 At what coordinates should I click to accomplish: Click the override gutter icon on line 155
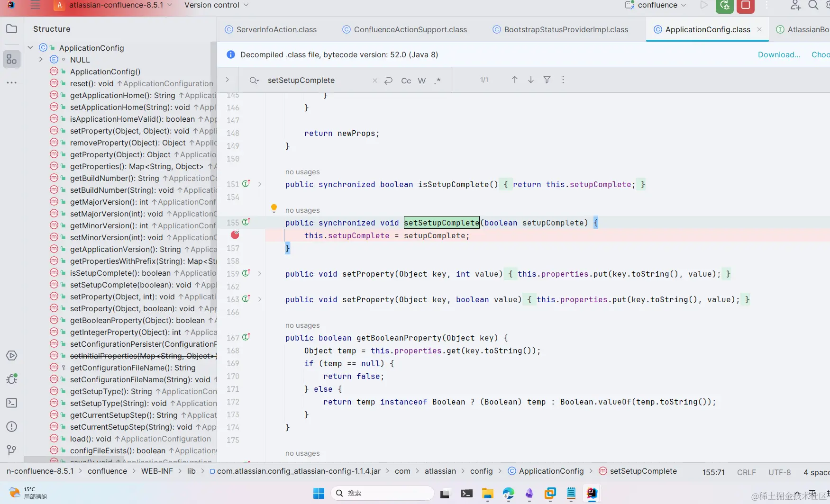tap(246, 222)
